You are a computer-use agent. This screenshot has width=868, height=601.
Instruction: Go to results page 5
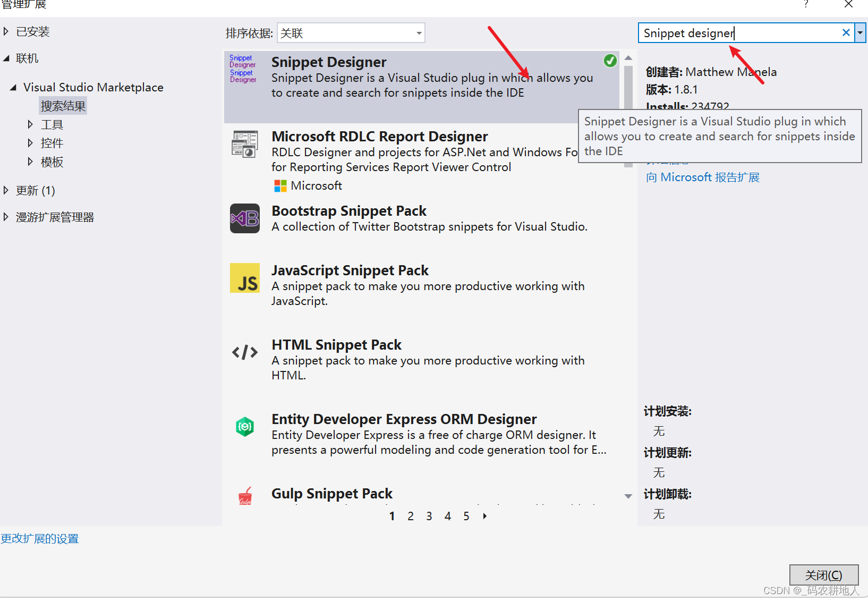coord(466,516)
